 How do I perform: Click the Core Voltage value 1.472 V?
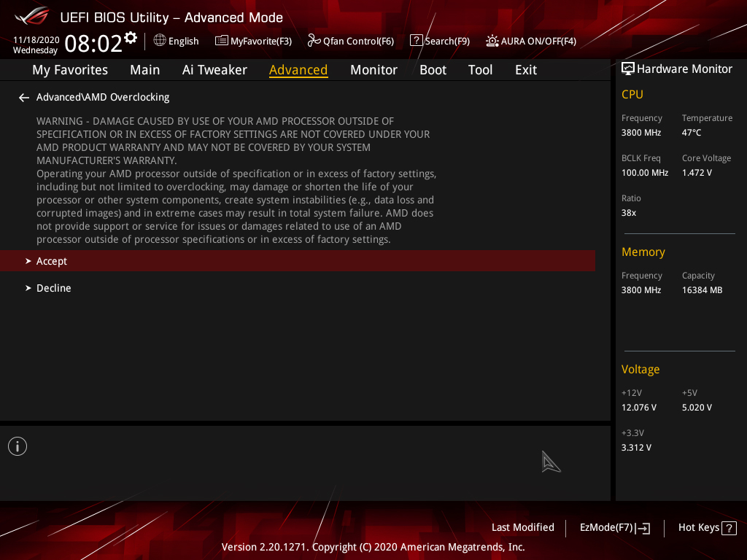click(x=697, y=172)
